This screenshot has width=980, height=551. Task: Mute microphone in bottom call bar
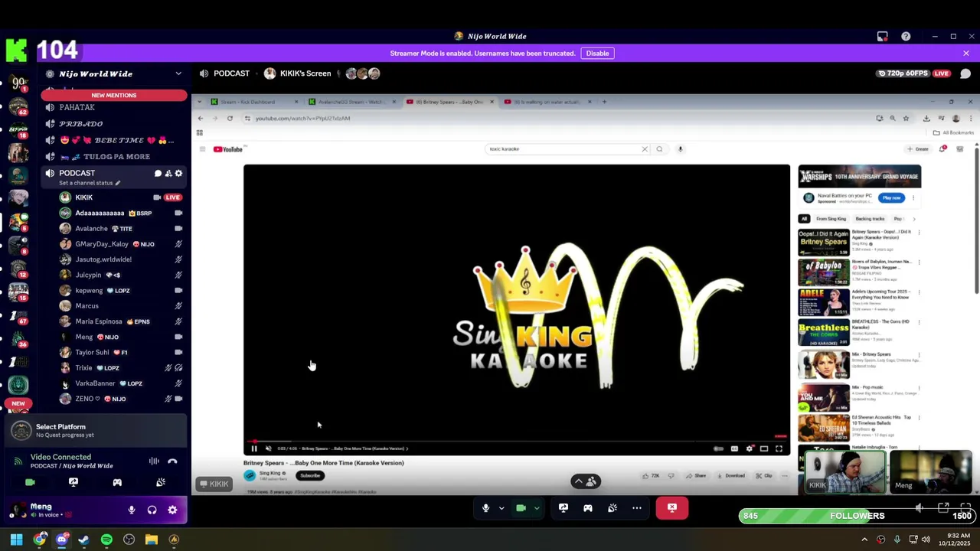(485, 507)
